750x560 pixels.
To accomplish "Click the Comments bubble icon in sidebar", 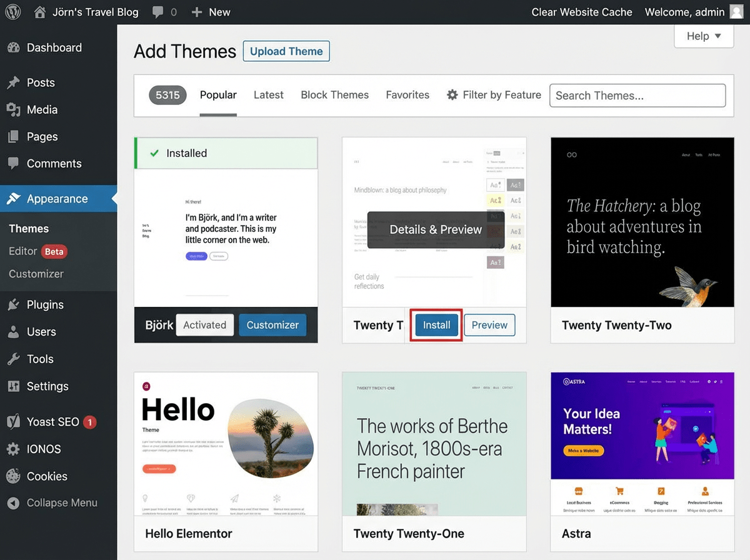I will click(13, 164).
